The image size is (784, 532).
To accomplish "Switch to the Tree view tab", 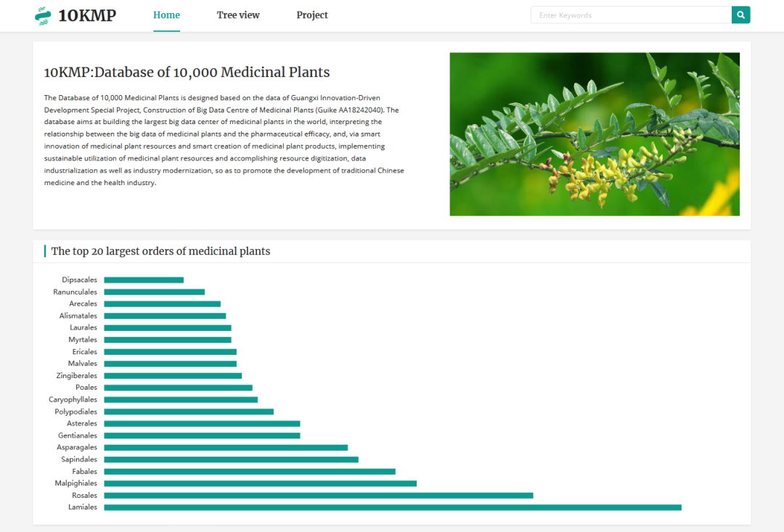I will 238,15.
